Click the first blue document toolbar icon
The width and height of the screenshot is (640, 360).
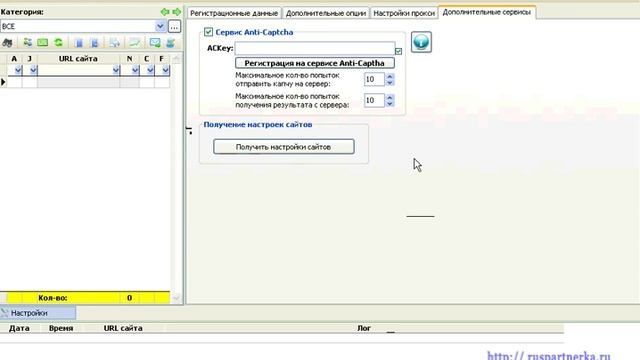[79, 43]
